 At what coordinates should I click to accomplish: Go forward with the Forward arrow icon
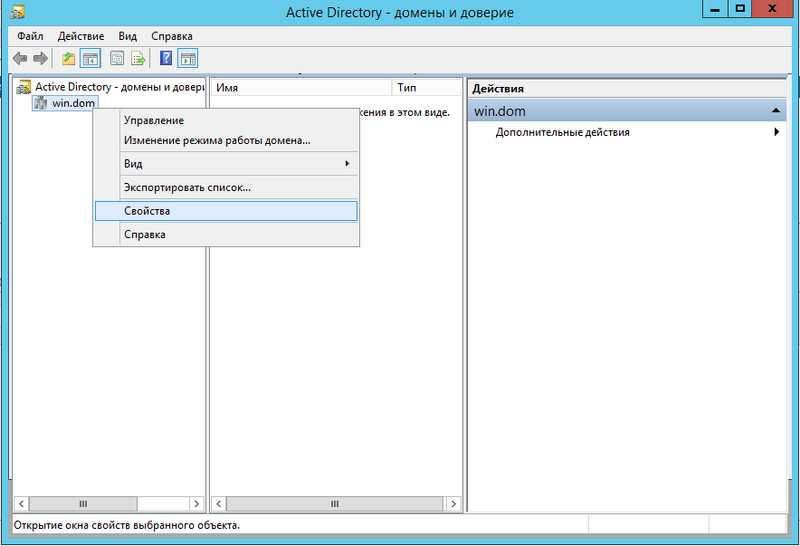tap(40, 59)
